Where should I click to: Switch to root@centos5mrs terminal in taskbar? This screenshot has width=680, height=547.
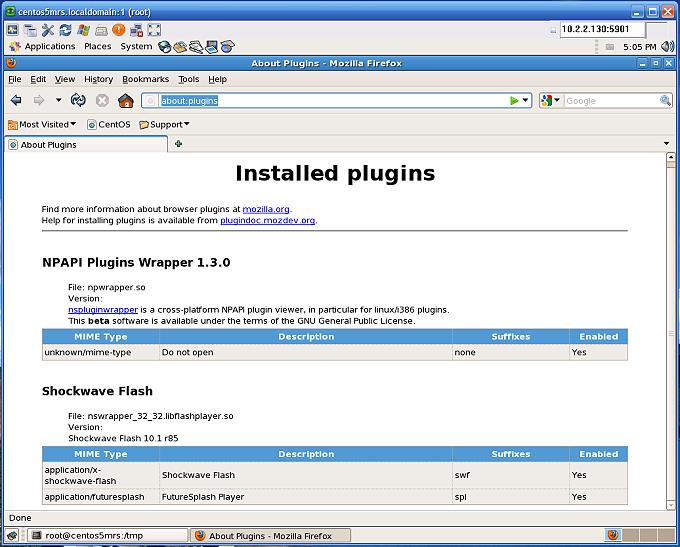(x=97, y=536)
